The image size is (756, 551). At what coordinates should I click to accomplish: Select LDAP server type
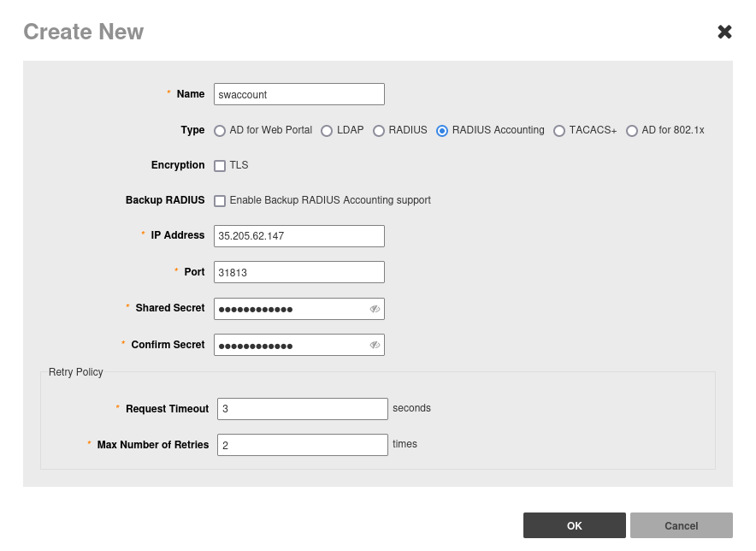(327, 131)
